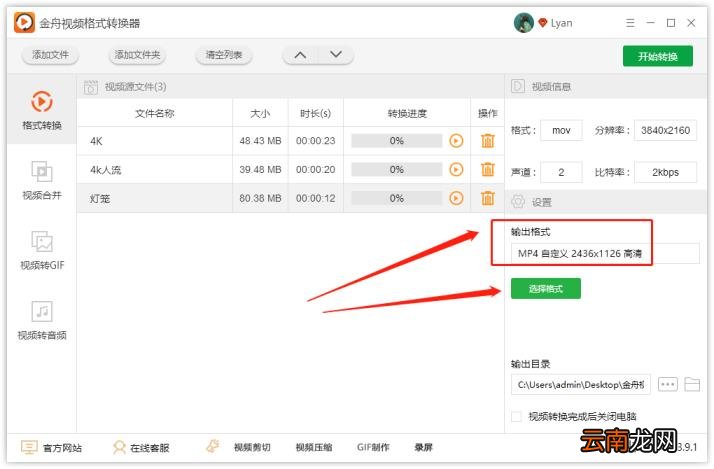Click the Lyan user avatar

tap(524, 23)
